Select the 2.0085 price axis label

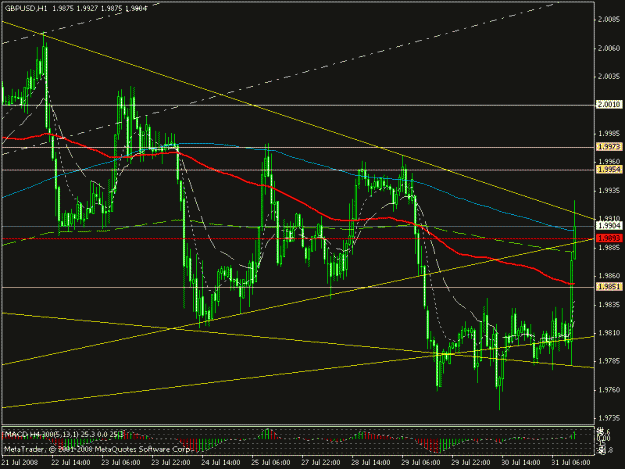point(609,19)
